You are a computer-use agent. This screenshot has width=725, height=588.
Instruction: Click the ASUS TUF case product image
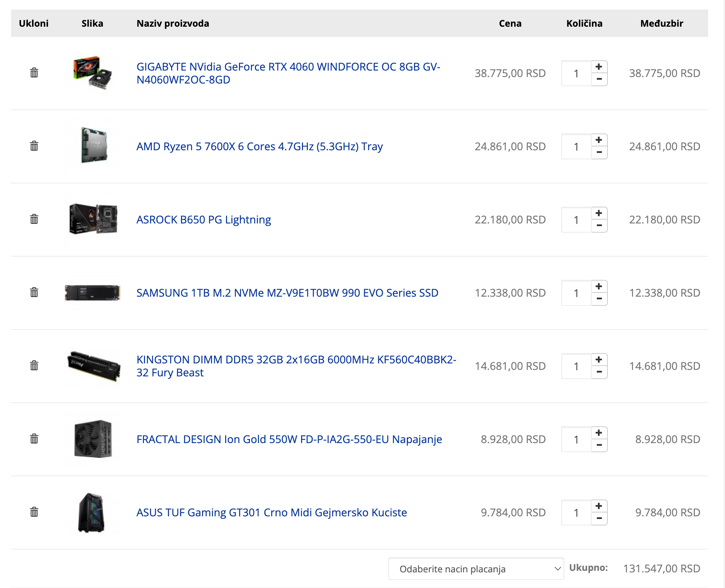pos(92,512)
